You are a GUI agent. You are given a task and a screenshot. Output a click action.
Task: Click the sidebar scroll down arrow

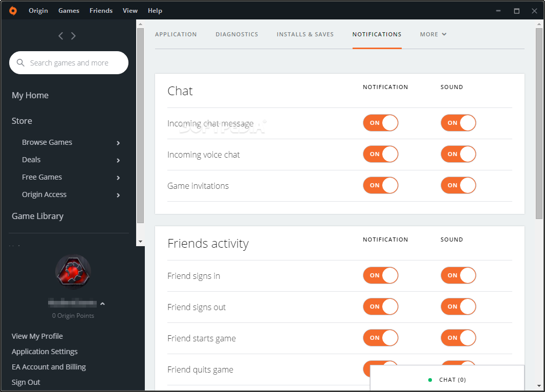(140, 242)
